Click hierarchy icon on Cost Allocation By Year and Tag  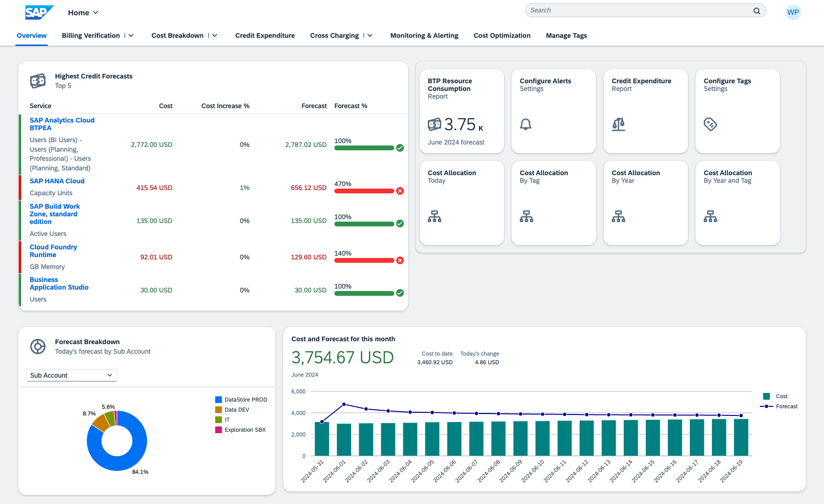(710, 216)
